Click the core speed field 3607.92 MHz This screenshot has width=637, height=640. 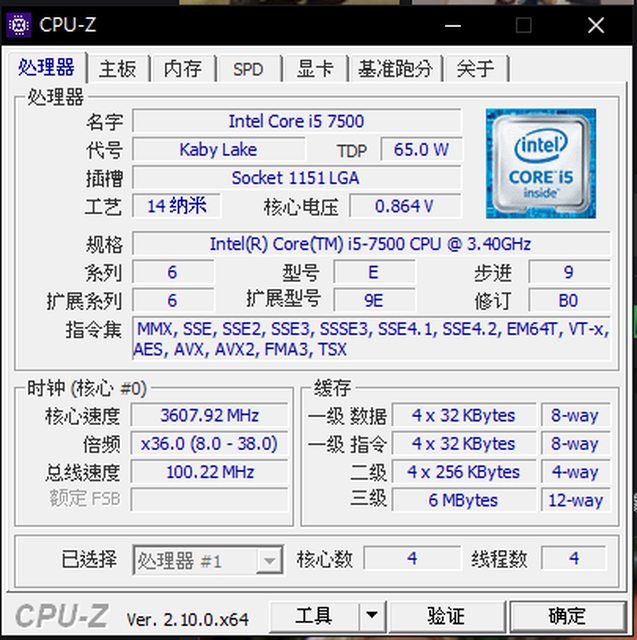click(x=209, y=415)
